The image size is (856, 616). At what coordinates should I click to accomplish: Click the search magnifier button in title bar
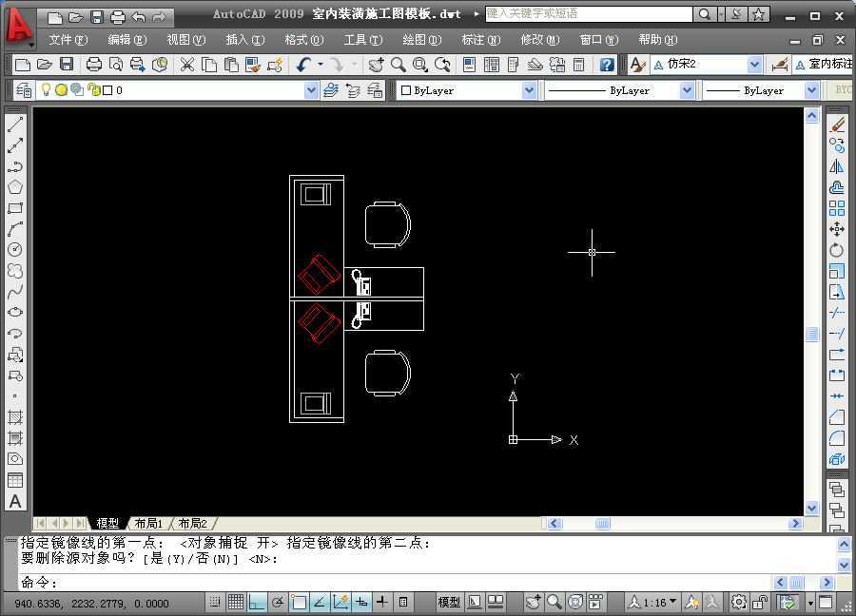click(x=704, y=14)
